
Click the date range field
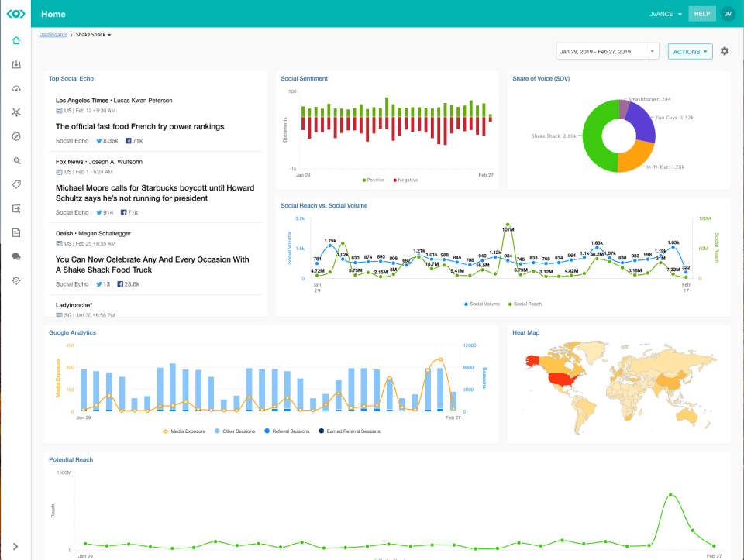coord(601,52)
